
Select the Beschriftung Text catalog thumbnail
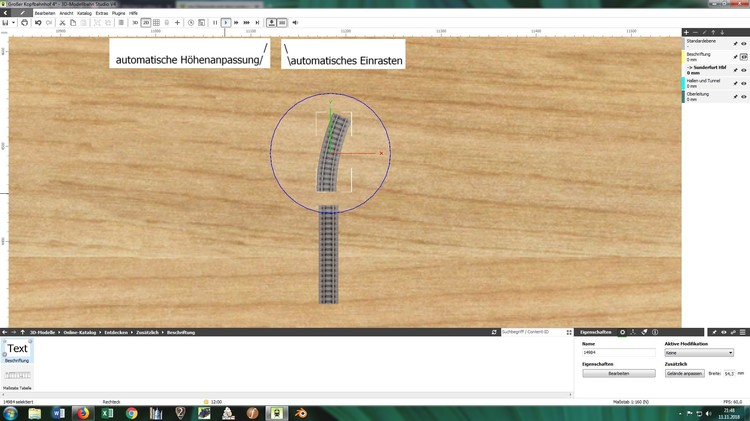pos(18,350)
